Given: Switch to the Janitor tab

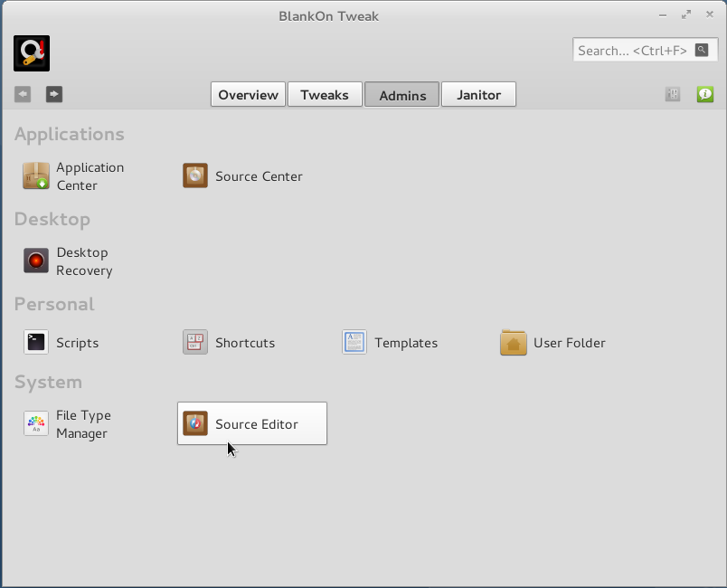Looking at the screenshot, I should pyautogui.click(x=478, y=93).
